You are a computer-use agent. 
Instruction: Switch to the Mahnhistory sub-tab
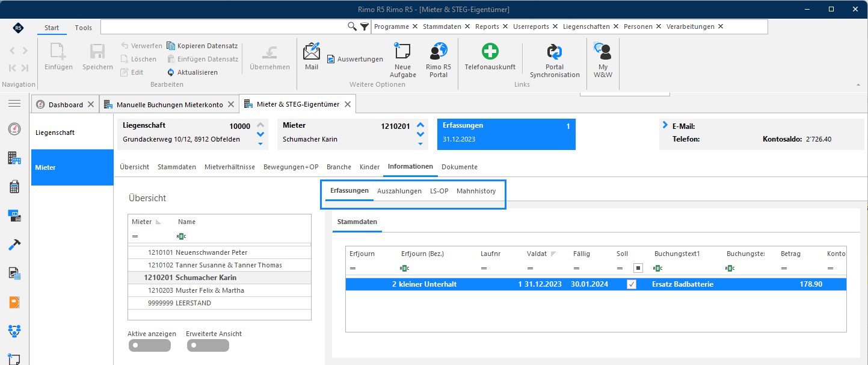[476, 191]
